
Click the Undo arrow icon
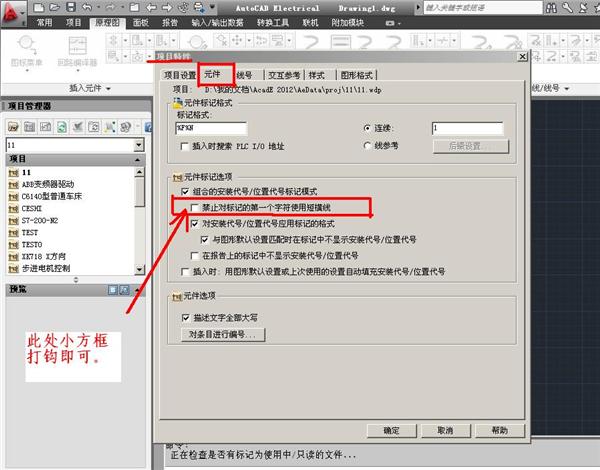87,7
